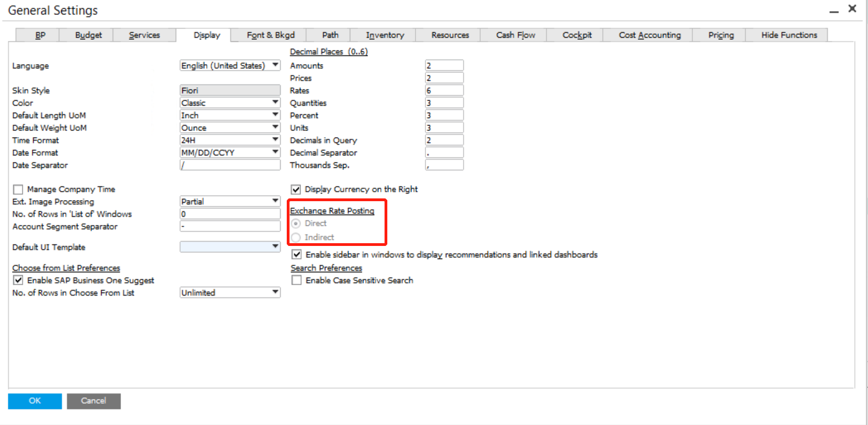Open the Font & Bkgd tab
868x425 pixels.
[x=270, y=35]
